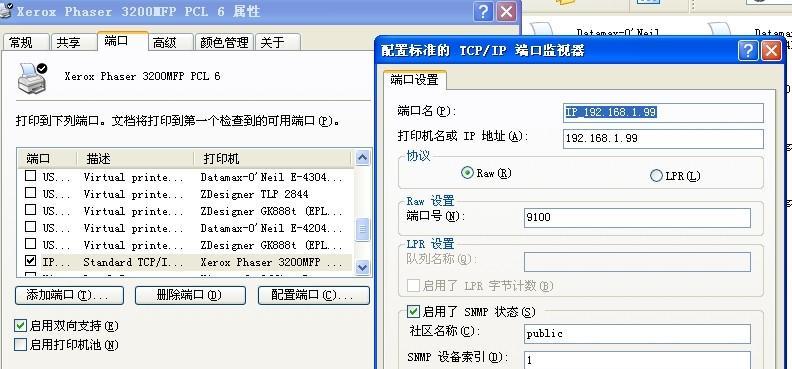
Task: Close the Xerox Phaser properties window
Action: pyautogui.click(x=506, y=11)
